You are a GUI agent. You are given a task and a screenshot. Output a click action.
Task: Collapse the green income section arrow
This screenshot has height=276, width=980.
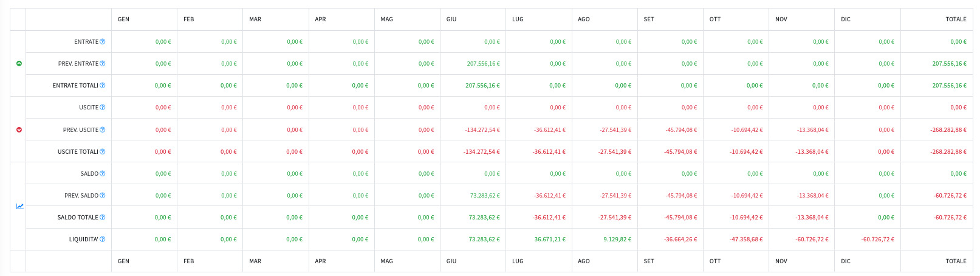pyautogui.click(x=19, y=64)
